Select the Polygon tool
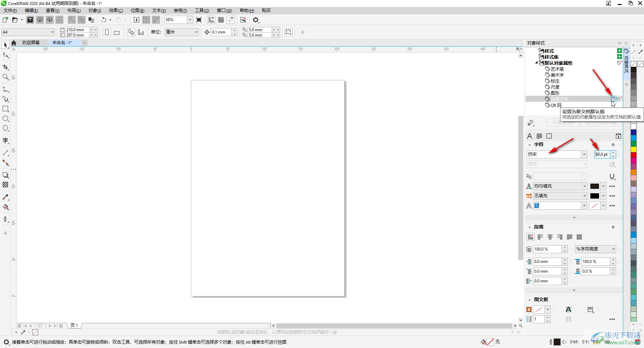This screenshot has height=348, width=644. pos(5,128)
